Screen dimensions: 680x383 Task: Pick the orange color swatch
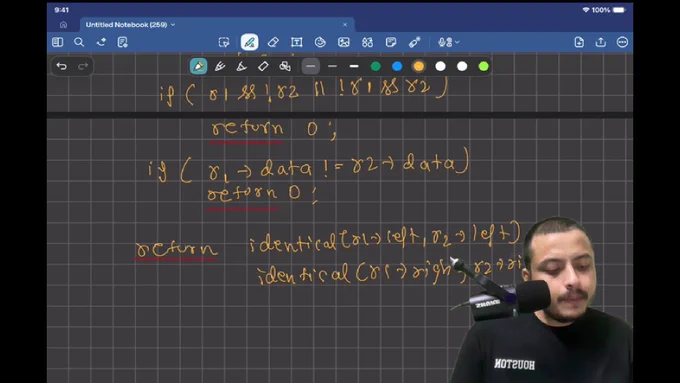click(x=418, y=66)
